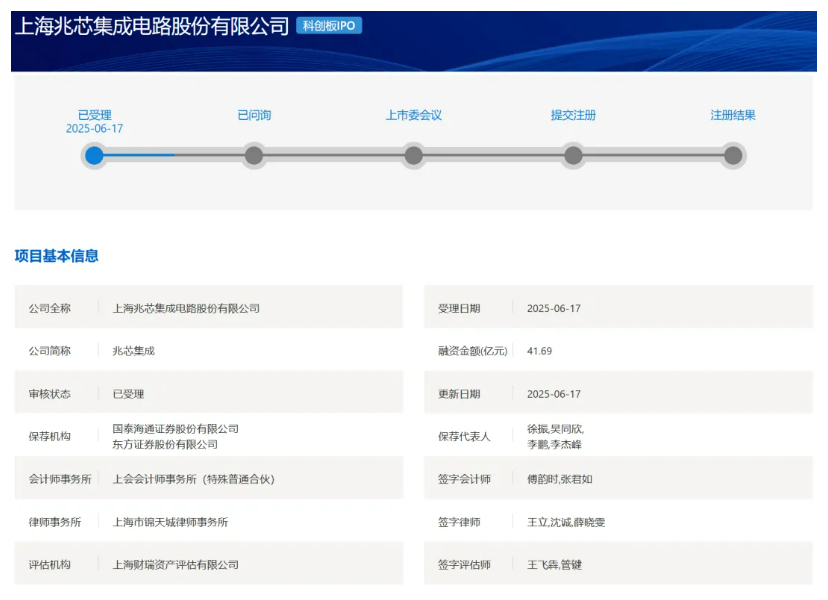This screenshot has height=600, width=828.
Task: Click the 受理日期 value 2025-06-17
Action: (x=553, y=308)
